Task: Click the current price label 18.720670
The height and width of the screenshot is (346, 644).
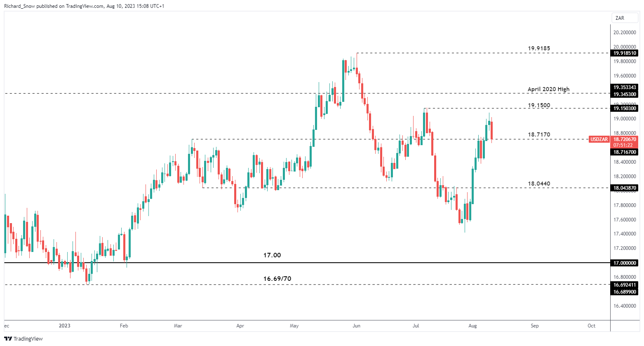Action: pyautogui.click(x=625, y=139)
